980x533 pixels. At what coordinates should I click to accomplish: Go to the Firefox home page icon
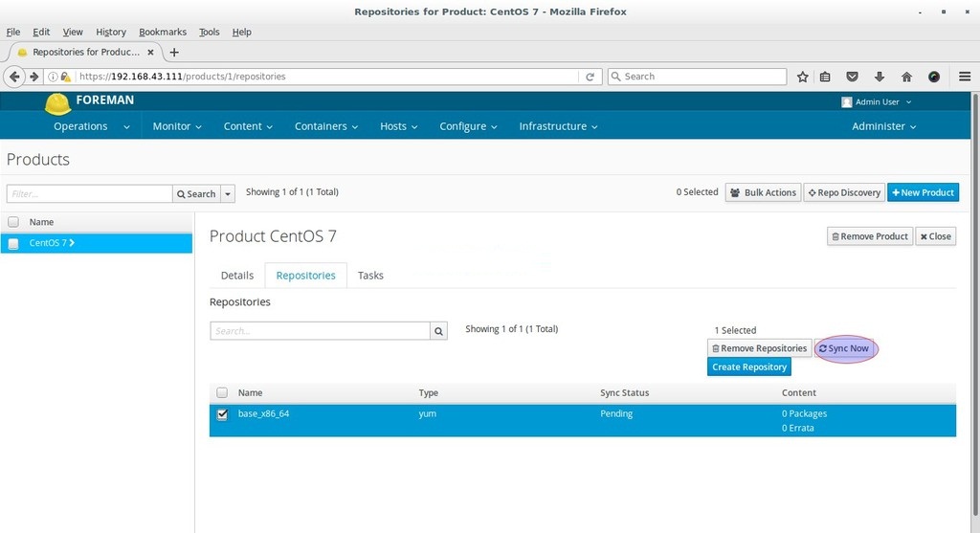906,77
